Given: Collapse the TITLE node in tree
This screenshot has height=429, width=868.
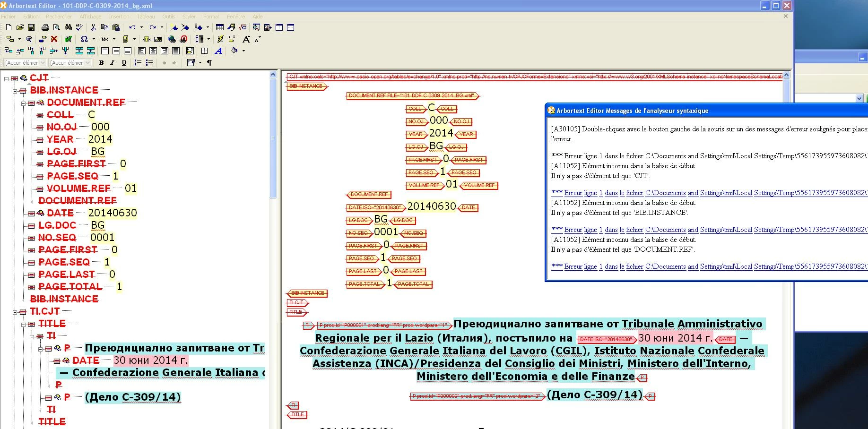Looking at the screenshot, I should click(23, 324).
